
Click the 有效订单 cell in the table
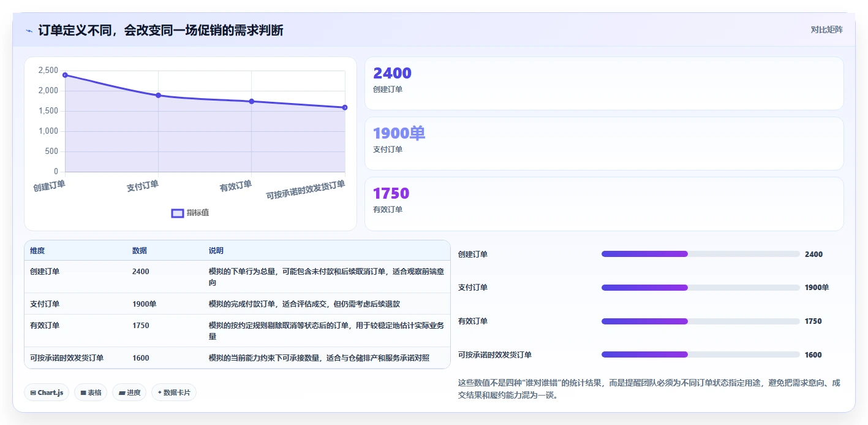(x=45, y=326)
